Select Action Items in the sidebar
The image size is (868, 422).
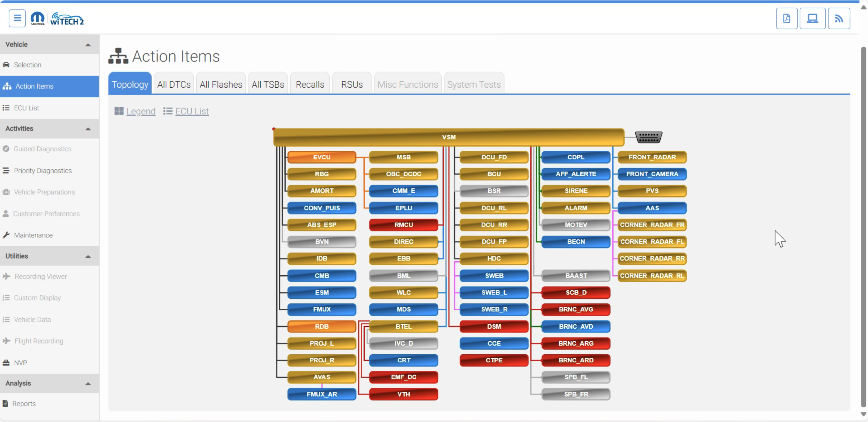(x=50, y=86)
